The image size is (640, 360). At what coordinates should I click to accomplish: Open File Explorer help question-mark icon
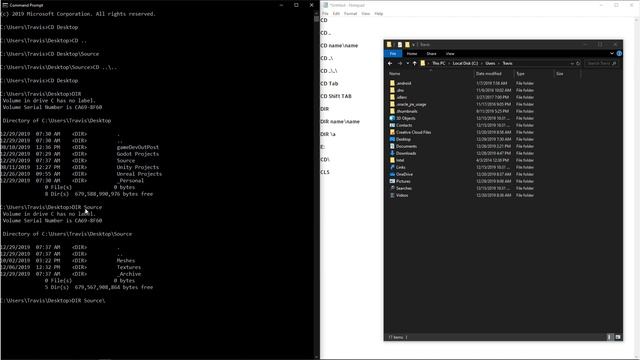click(x=619, y=54)
